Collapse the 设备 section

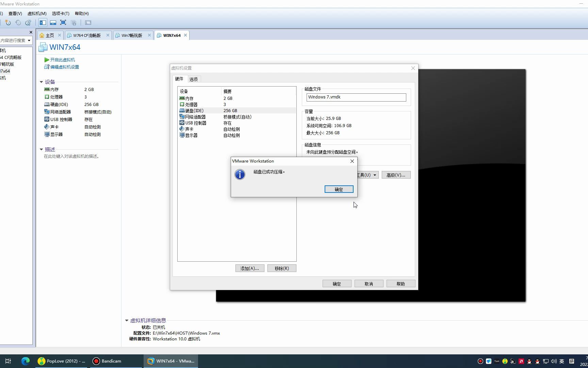(x=42, y=82)
